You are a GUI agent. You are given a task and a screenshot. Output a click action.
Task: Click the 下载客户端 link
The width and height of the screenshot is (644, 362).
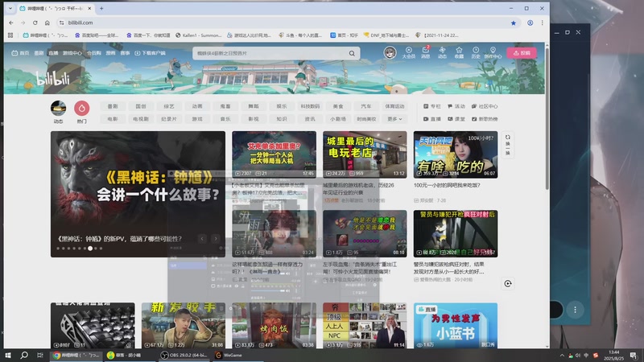151,53
